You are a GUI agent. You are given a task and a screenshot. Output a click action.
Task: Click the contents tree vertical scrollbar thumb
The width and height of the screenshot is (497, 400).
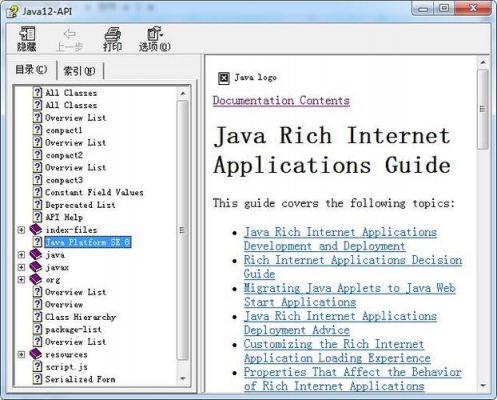[x=182, y=230]
